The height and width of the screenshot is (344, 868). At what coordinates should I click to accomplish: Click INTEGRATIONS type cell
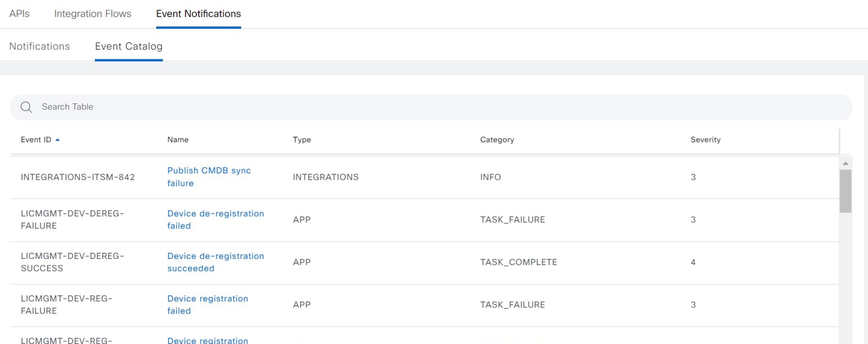tap(325, 177)
